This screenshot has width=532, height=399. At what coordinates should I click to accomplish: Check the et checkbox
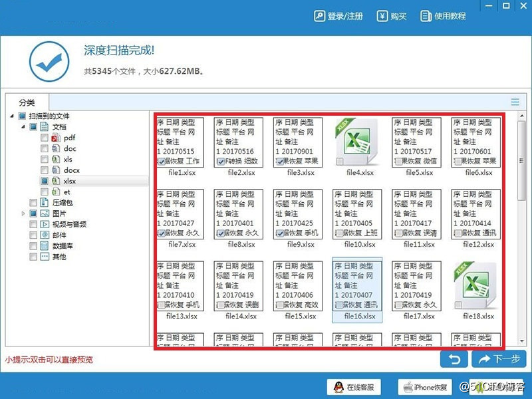tap(44, 192)
